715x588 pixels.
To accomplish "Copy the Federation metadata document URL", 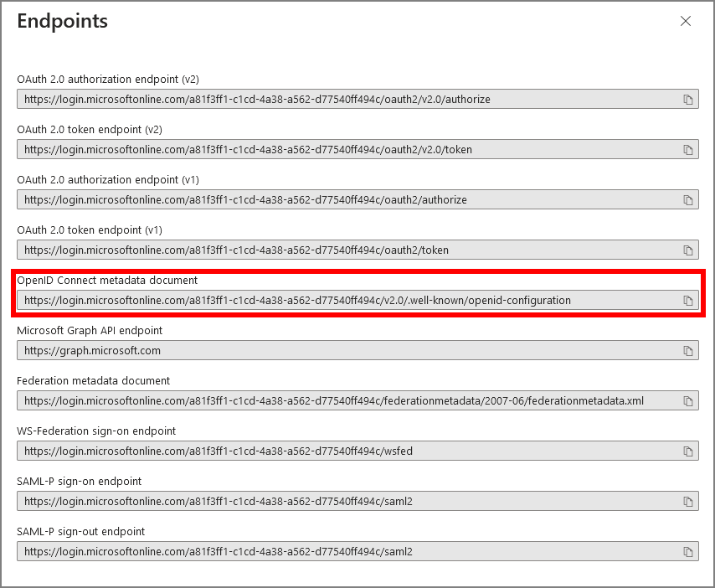I will pyautogui.click(x=688, y=401).
